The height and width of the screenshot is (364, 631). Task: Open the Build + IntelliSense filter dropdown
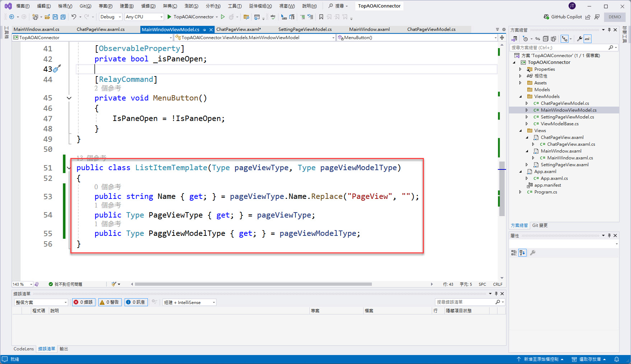point(189,302)
